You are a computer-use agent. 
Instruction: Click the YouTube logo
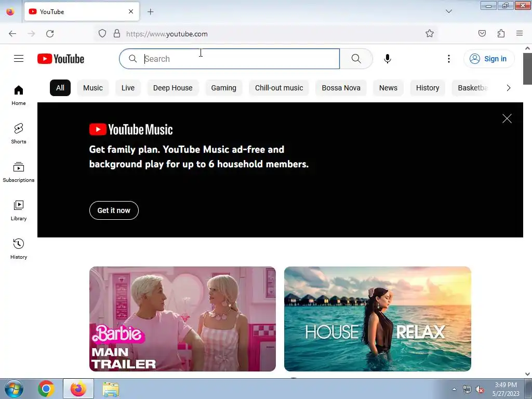(61, 59)
